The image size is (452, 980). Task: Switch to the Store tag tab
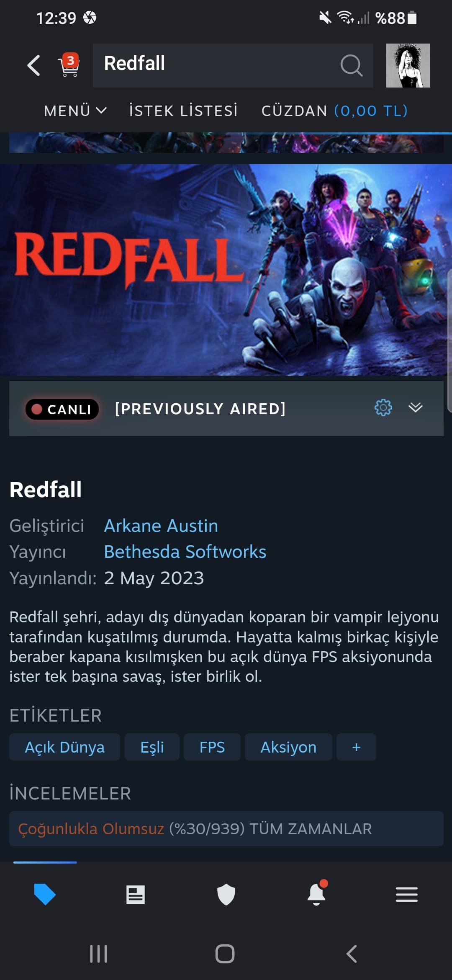(45, 894)
